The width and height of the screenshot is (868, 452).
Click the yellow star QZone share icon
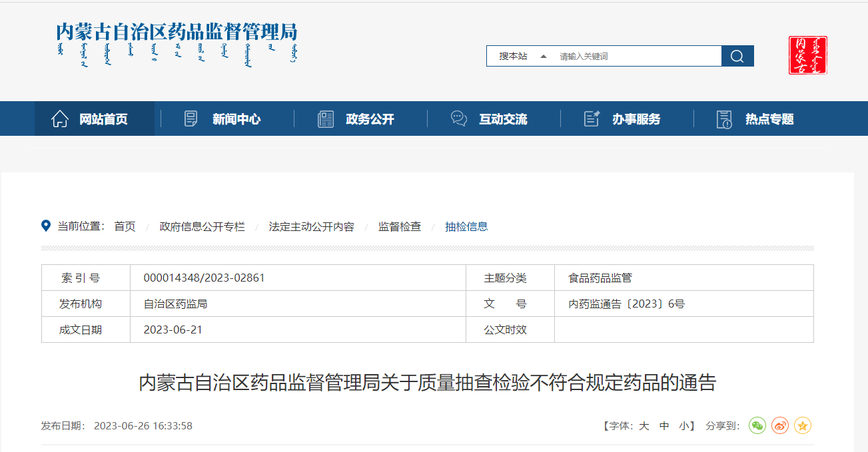click(803, 425)
